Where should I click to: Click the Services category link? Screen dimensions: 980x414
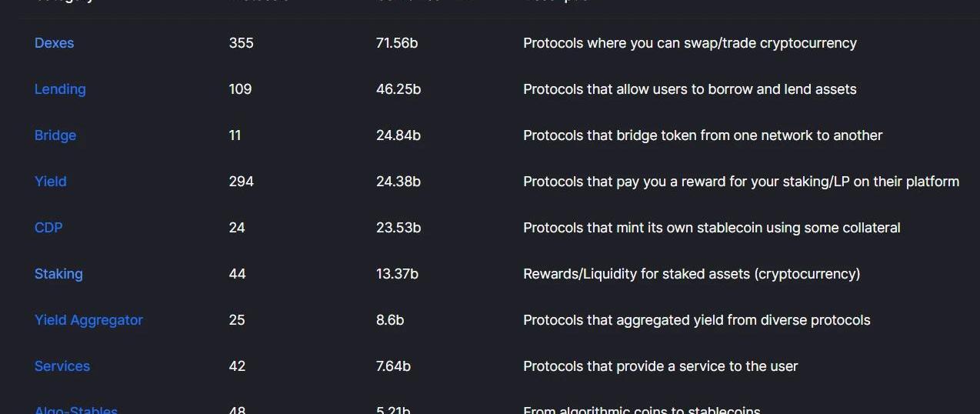coord(62,366)
